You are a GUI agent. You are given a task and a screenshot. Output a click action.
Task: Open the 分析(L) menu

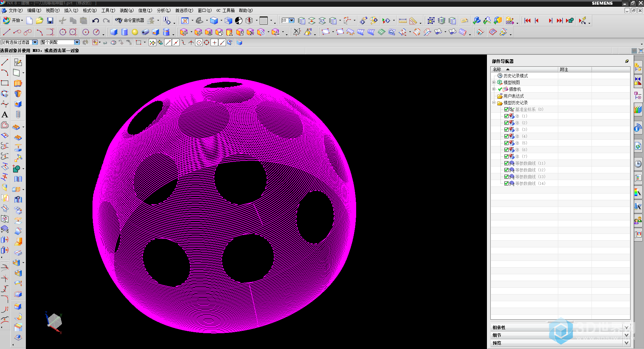click(x=164, y=11)
